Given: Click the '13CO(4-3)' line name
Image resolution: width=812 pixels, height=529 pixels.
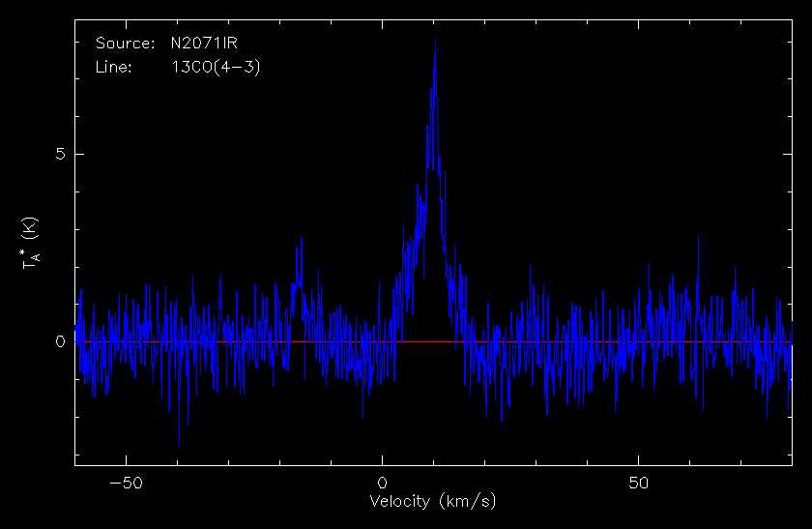Looking at the screenshot, I should click(216, 68).
